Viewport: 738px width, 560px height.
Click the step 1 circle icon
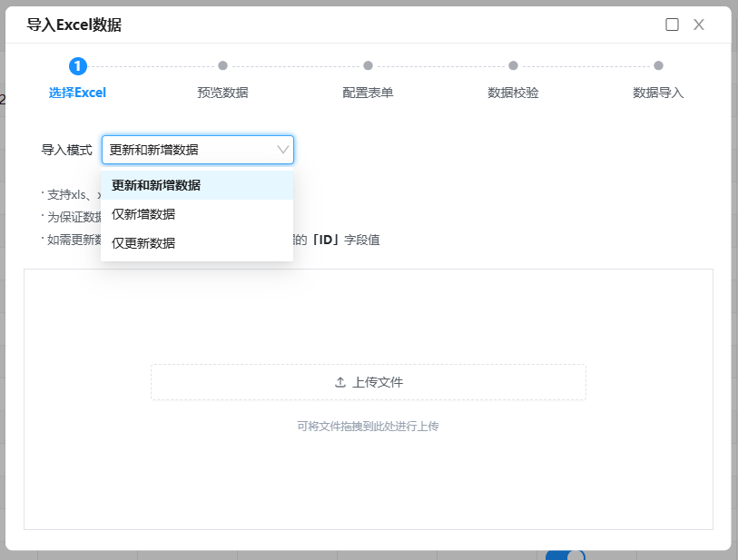(78, 66)
